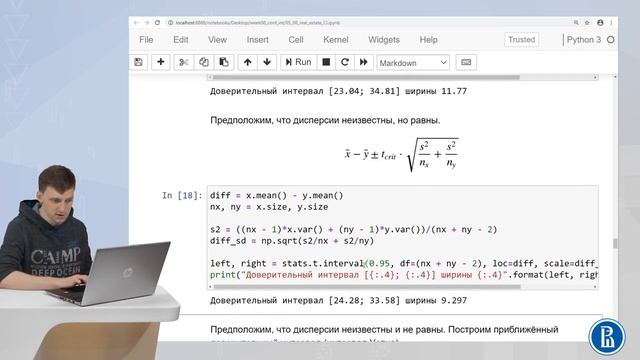Insert a new cell below with plus icon
Image resolution: width=640 pixels, height=360 pixels.
click(x=160, y=62)
